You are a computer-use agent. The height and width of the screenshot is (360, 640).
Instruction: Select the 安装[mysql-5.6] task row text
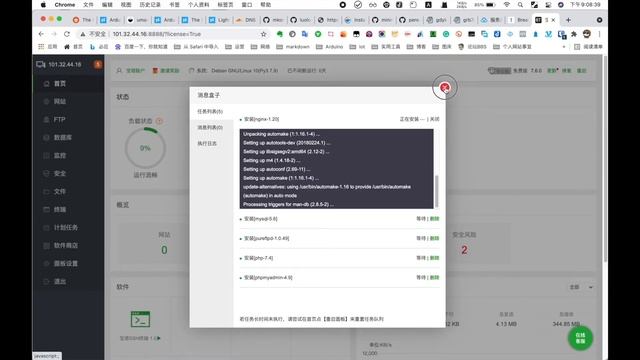[260, 219]
